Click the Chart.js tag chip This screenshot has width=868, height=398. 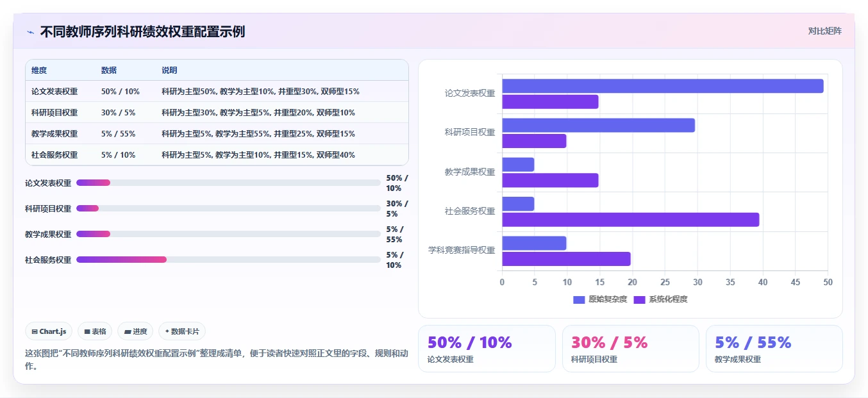pos(49,331)
